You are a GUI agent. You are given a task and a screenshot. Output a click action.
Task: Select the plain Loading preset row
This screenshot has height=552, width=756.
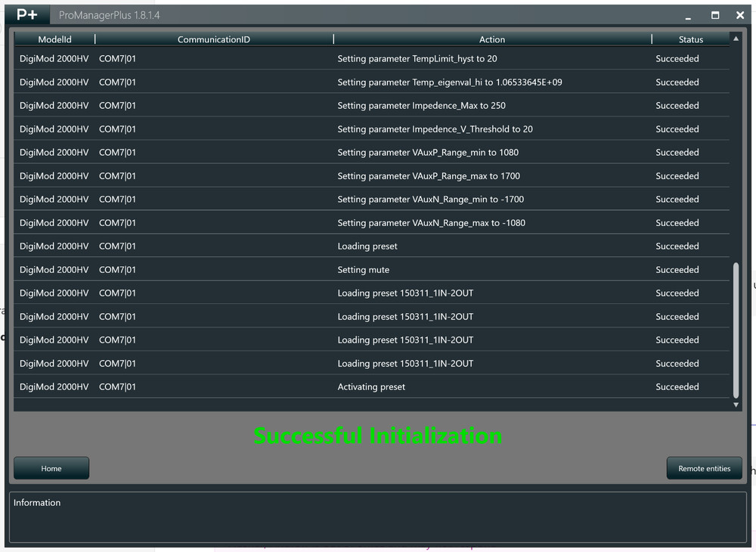(x=371, y=247)
